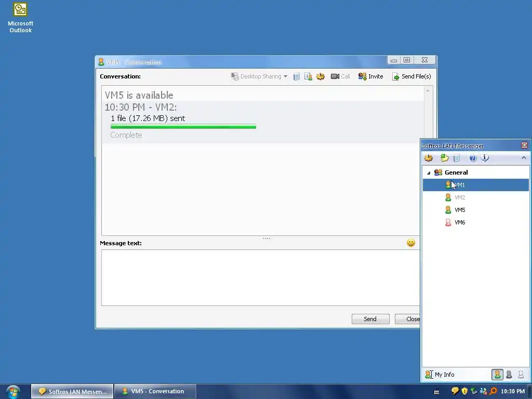
Task: Open My Info in Messenger
Action: pos(440,375)
